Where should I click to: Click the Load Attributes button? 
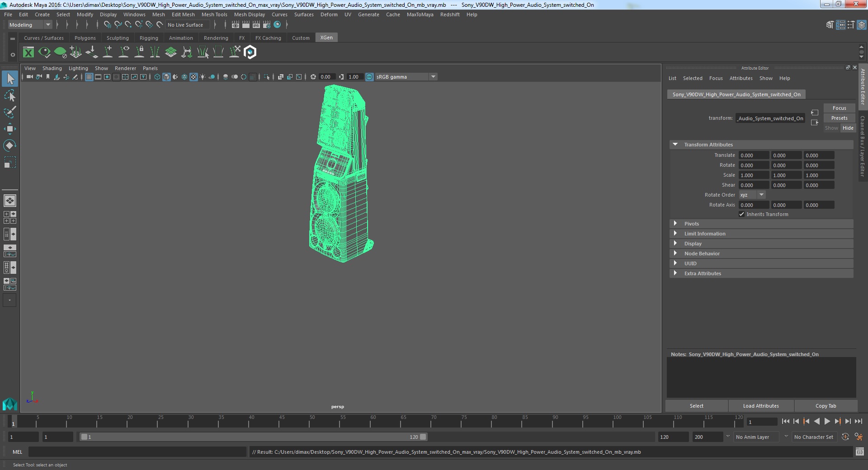click(761, 406)
